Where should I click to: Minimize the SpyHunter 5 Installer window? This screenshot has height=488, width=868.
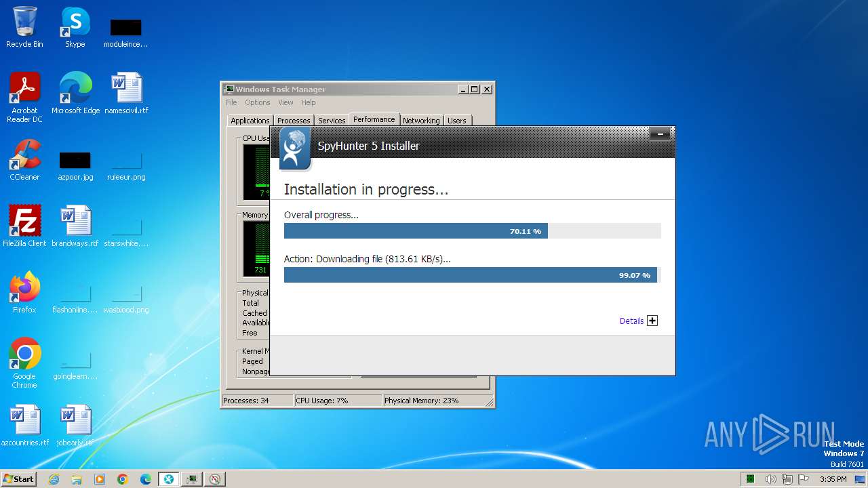point(660,134)
